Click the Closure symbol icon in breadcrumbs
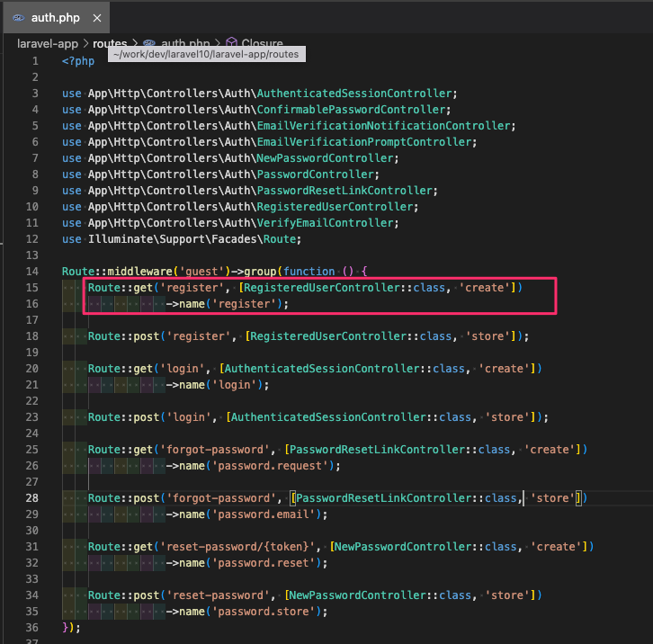Screen dimensions: 653x644 click(231, 43)
